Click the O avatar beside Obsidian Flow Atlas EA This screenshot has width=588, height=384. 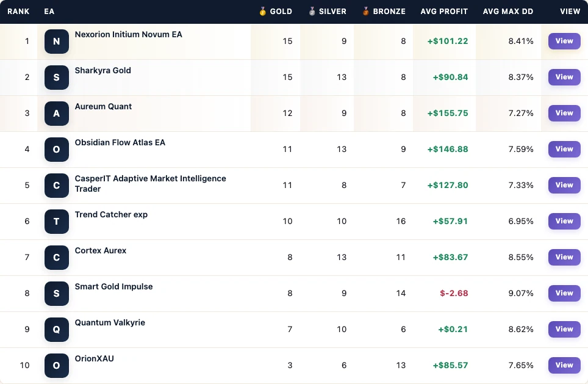tap(57, 150)
